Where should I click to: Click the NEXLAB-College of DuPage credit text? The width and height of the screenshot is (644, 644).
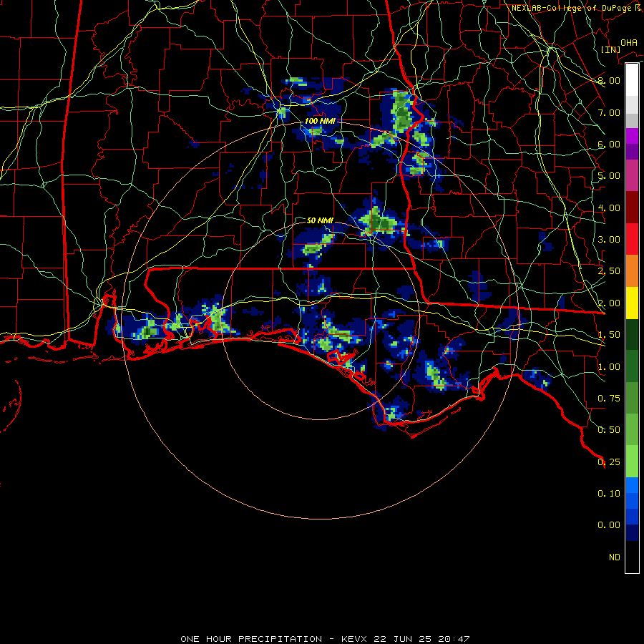571,8
